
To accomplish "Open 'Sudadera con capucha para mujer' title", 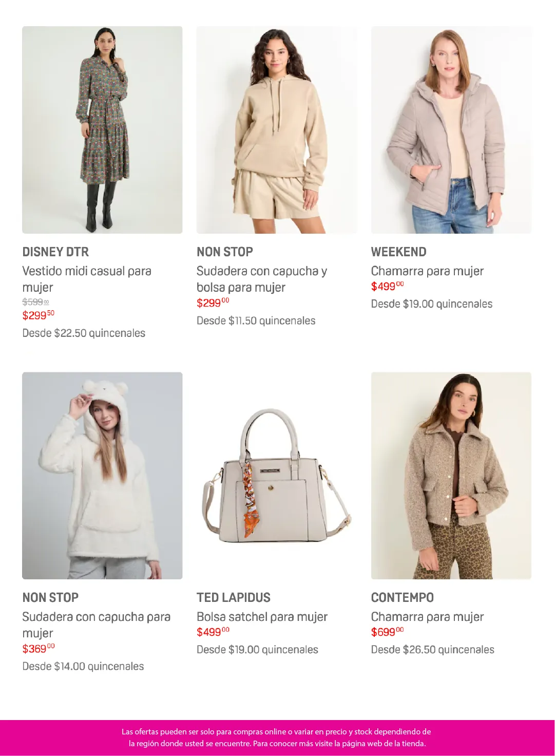I will [96, 625].
